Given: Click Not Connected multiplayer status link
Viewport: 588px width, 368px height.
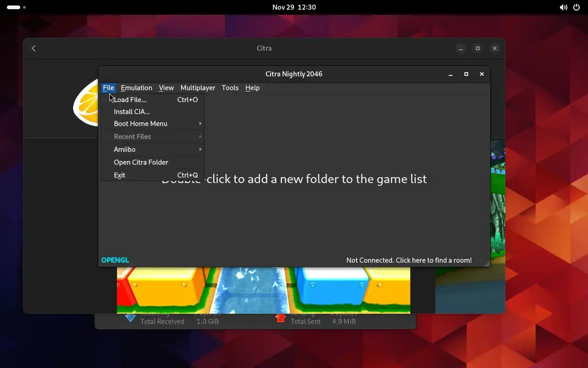Looking at the screenshot, I should point(409,260).
